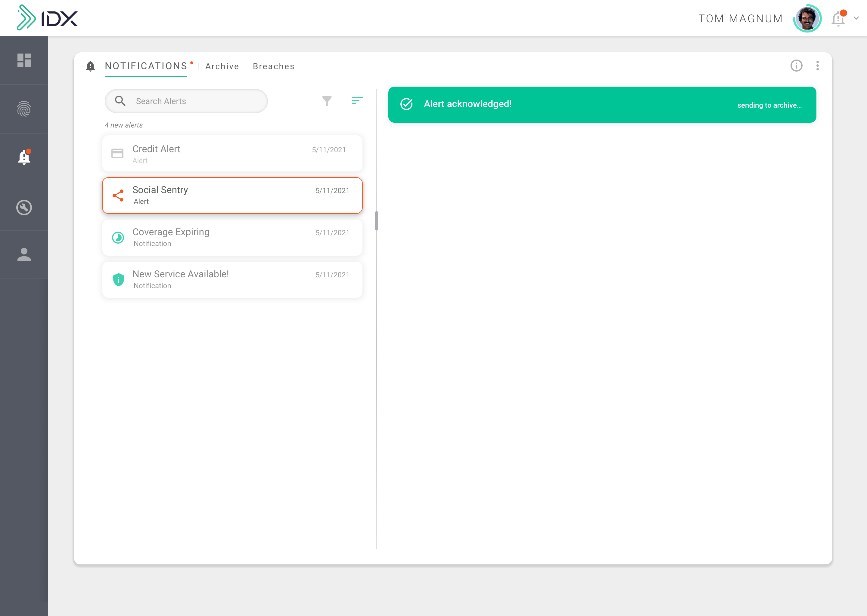Select the Notifications tab

point(146,66)
